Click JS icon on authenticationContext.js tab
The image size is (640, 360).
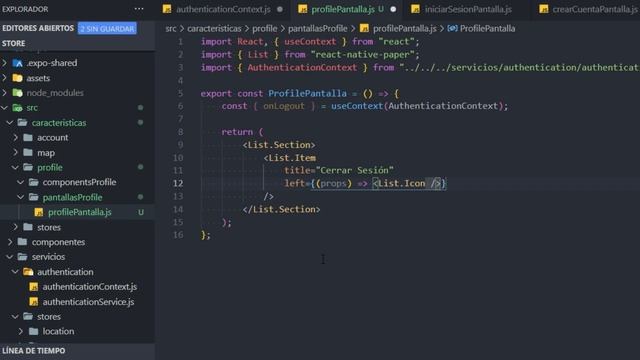[x=167, y=9]
